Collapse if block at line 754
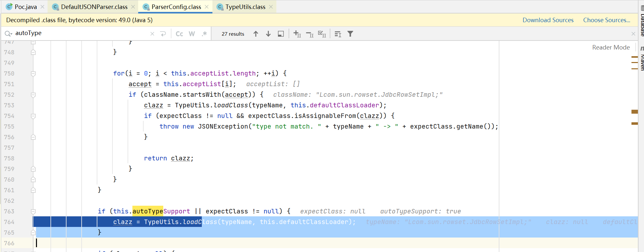Image resolution: width=644 pixels, height=252 pixels. coord(33,116)
